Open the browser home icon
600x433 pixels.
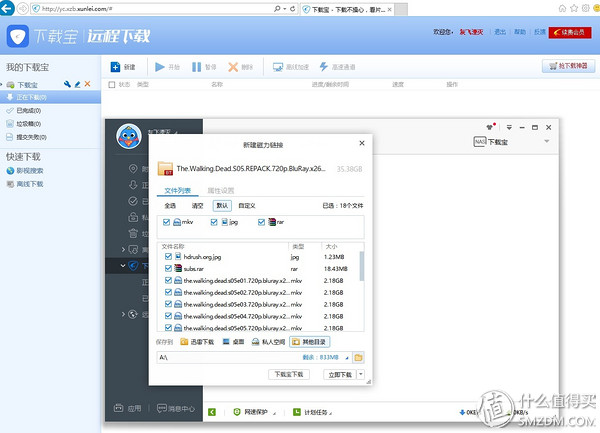click(x=562, y=8)
